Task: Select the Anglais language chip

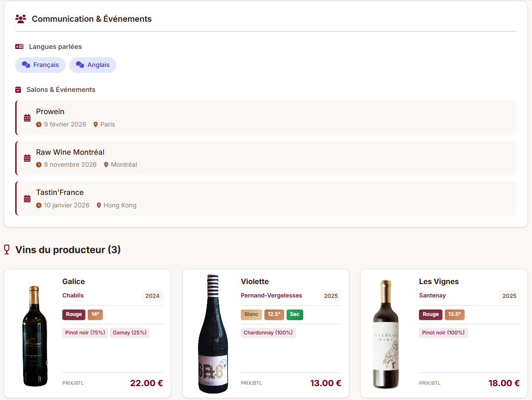Action: [x=93, y=65]
